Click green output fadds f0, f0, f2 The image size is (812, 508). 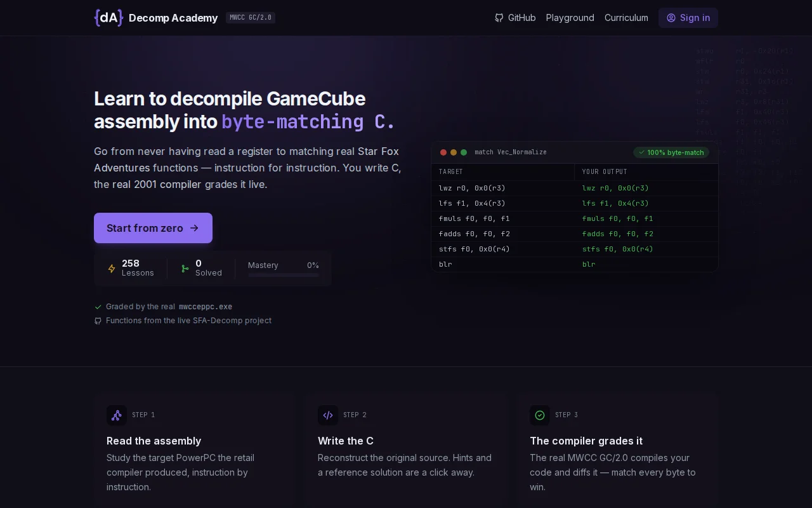point(618,234)
